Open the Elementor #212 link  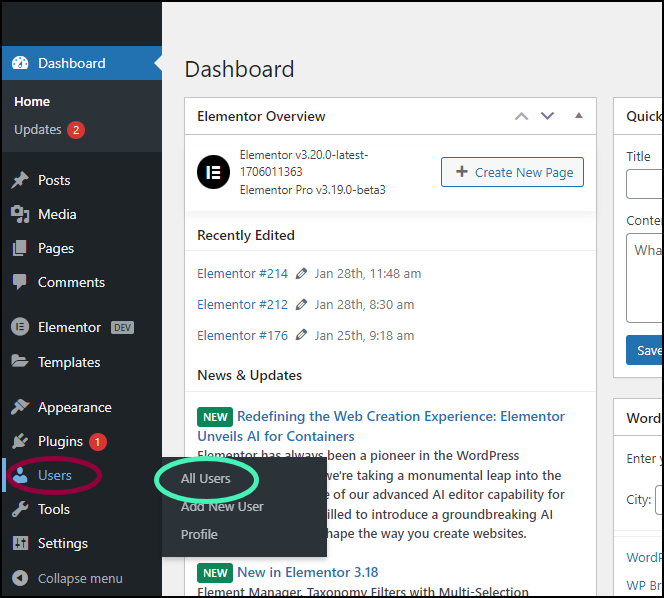click(242, 305)
